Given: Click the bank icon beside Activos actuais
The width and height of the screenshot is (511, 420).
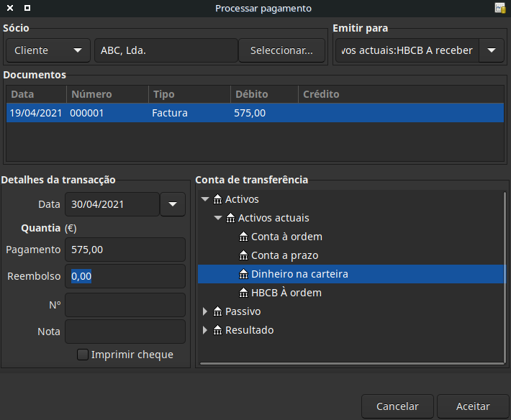Looking at the screenshot, I should [x=231, y=218].
